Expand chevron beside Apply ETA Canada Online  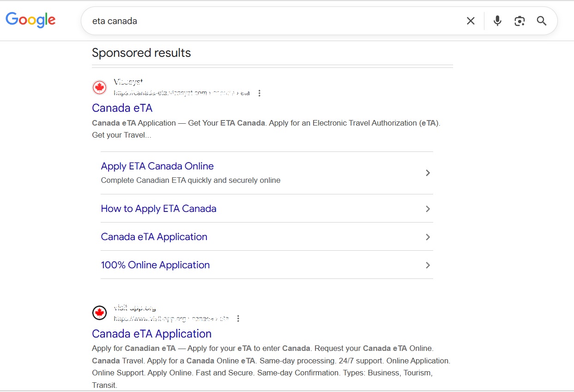pos(428,173)
